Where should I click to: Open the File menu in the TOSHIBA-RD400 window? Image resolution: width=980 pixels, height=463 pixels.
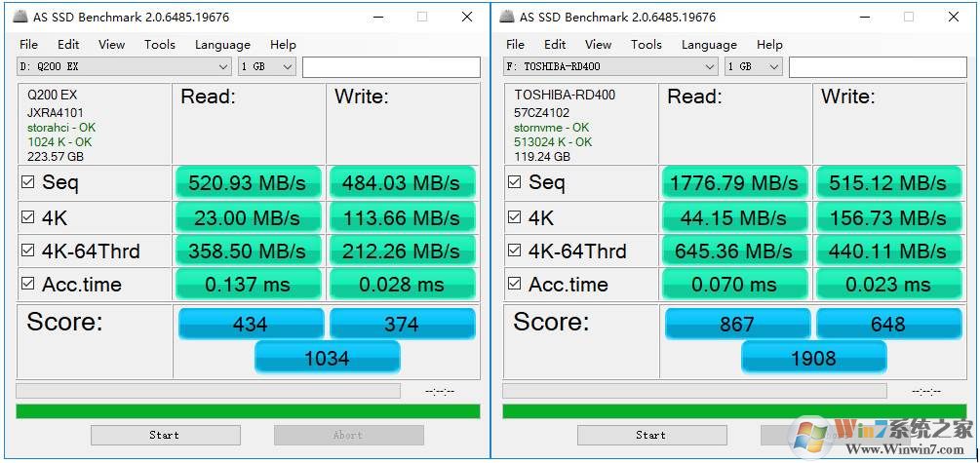tap(515, 45)
